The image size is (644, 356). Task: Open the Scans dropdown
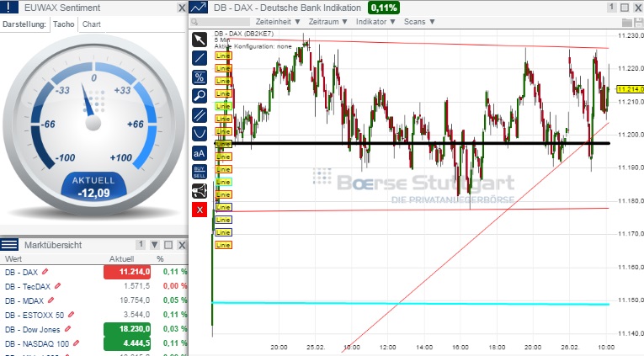419,22
